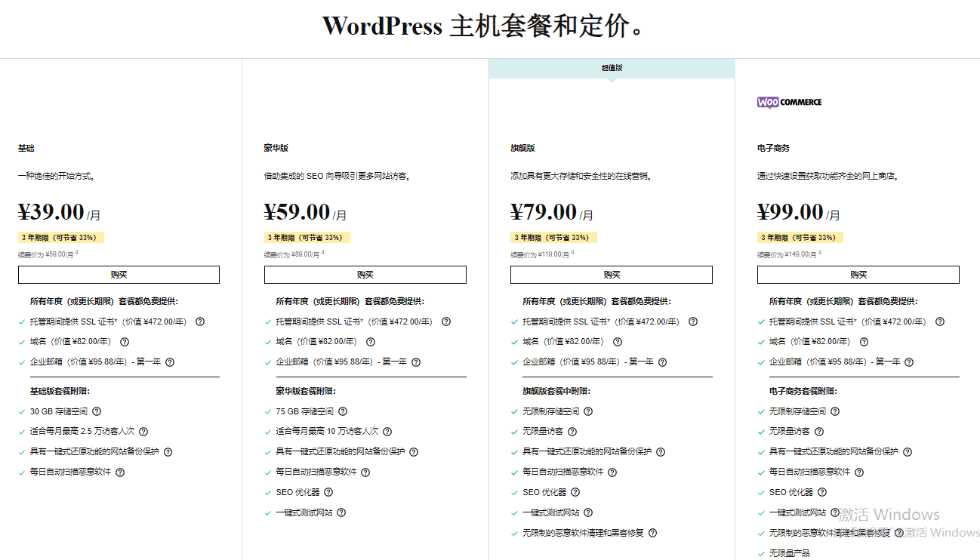Select the 电子商务 plan title

point(774,149)
